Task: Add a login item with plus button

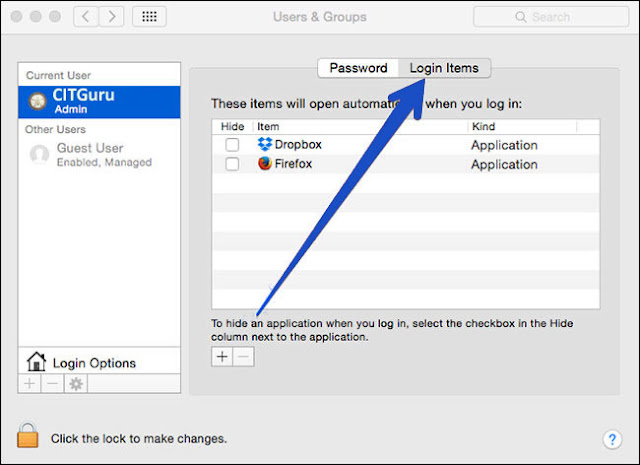Action: tap(222, 358)
